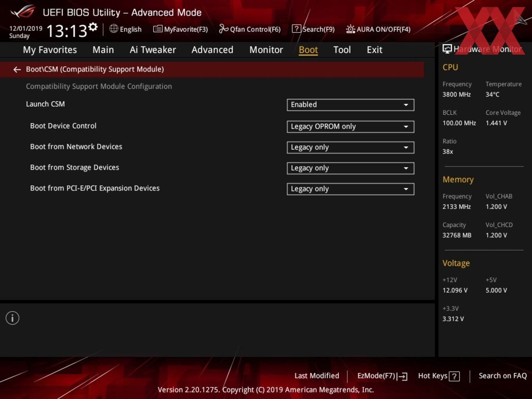532x399 pixels.
Task: Open the Tool tab
Action: (342, 50)
